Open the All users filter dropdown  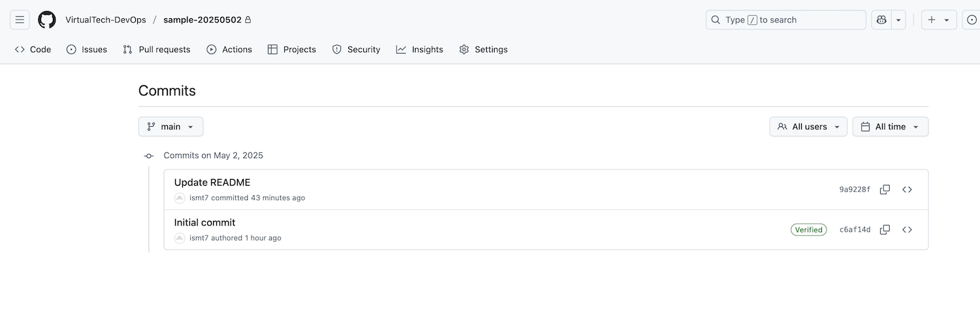click(808, 127)
